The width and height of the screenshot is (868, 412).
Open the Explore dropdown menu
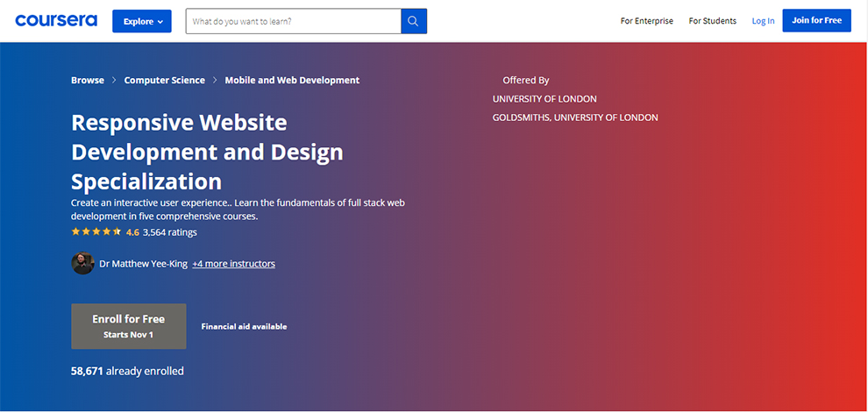tap(144, 21)
